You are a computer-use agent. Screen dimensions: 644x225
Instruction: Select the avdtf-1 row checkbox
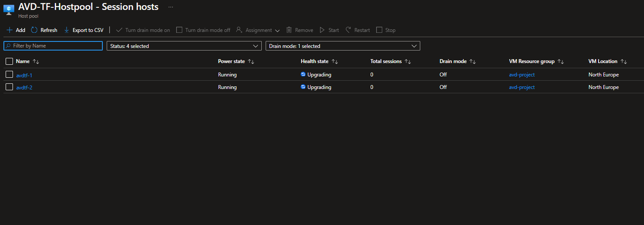coord(10,75)
